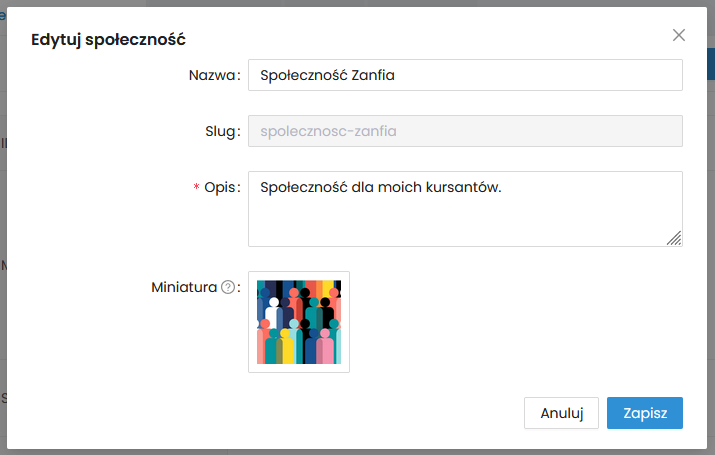Image resolution: width=715 pixels, height=455 pixels.
Task: Click the Opis textarea resize handle
Action: (x=674, y=238)
